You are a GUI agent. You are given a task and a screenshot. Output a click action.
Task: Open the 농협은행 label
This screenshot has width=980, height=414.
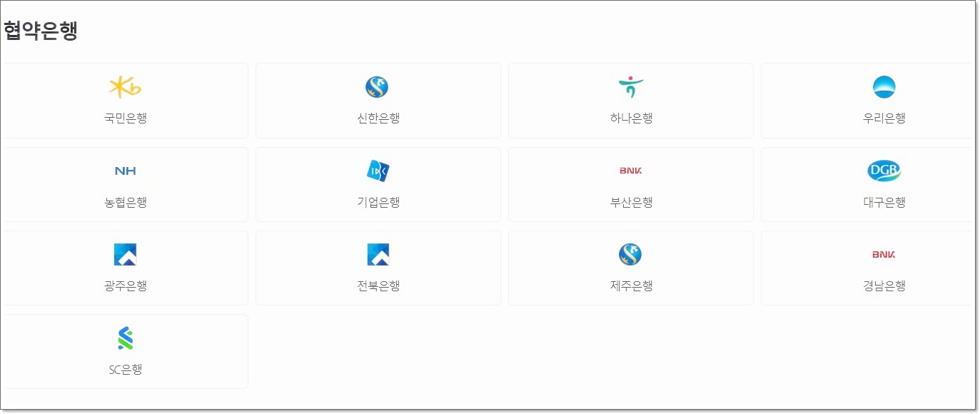click(126, 202)
